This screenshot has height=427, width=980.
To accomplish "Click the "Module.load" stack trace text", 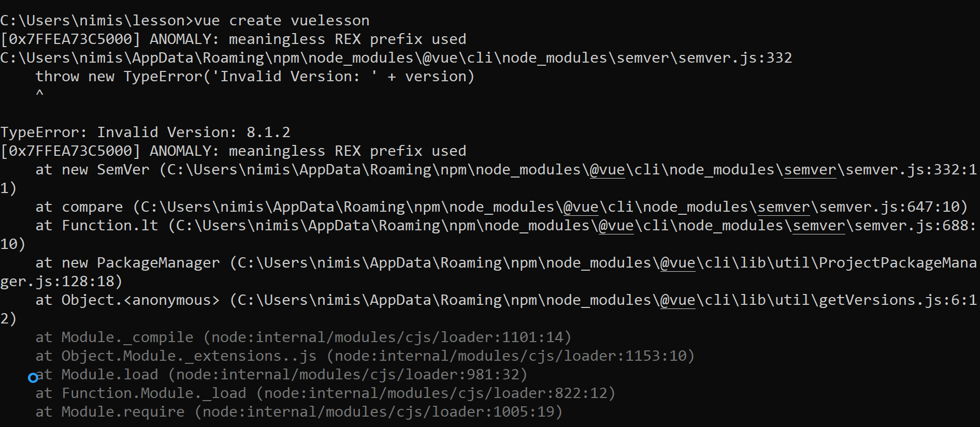I will click(x=110, y=375).
